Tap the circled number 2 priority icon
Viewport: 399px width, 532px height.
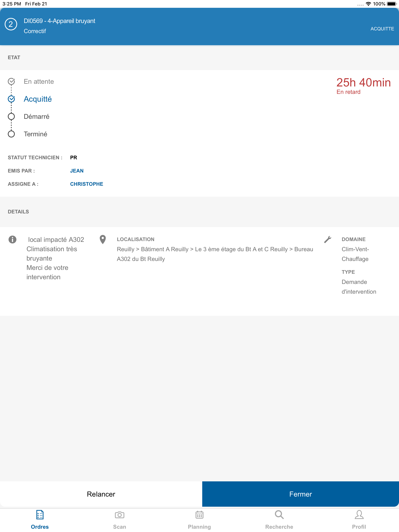click(11, 24)
